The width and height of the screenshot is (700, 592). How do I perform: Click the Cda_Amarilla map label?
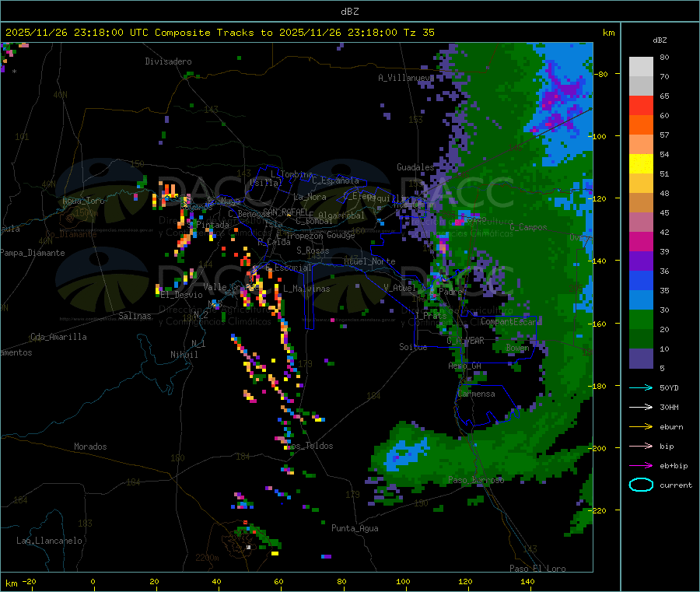58,337
